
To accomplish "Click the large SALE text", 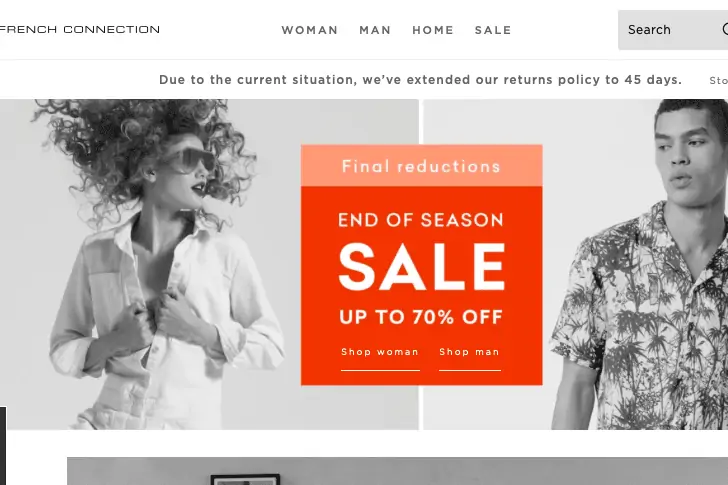I will coord(422,267).
